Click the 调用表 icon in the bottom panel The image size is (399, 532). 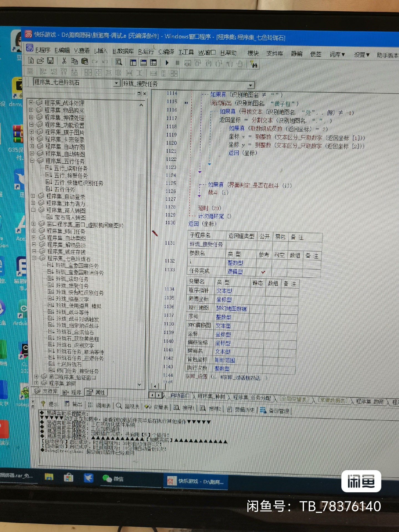coord(90,405)
